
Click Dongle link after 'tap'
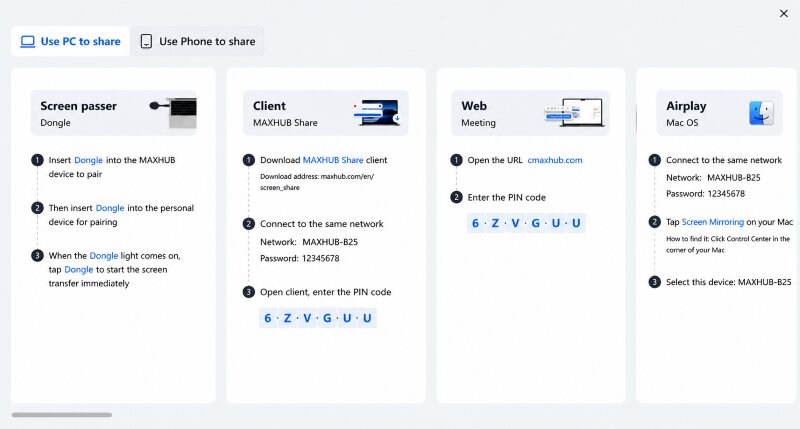(x=79, y=269)
